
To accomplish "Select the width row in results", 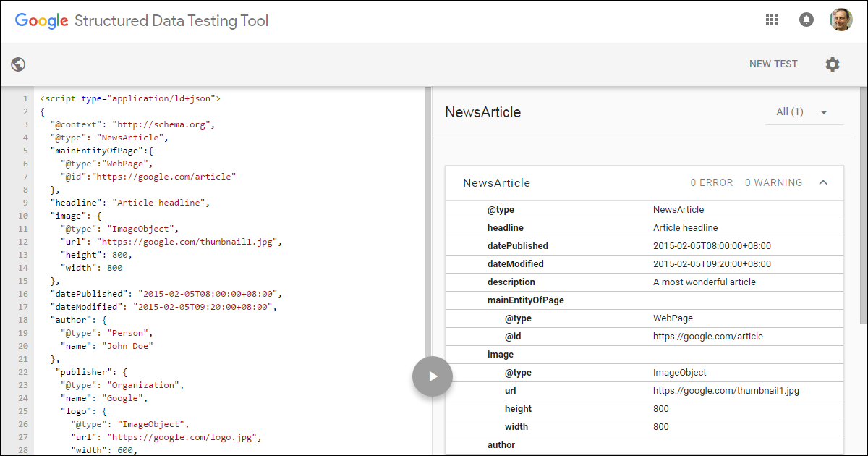I will (644, 427).
